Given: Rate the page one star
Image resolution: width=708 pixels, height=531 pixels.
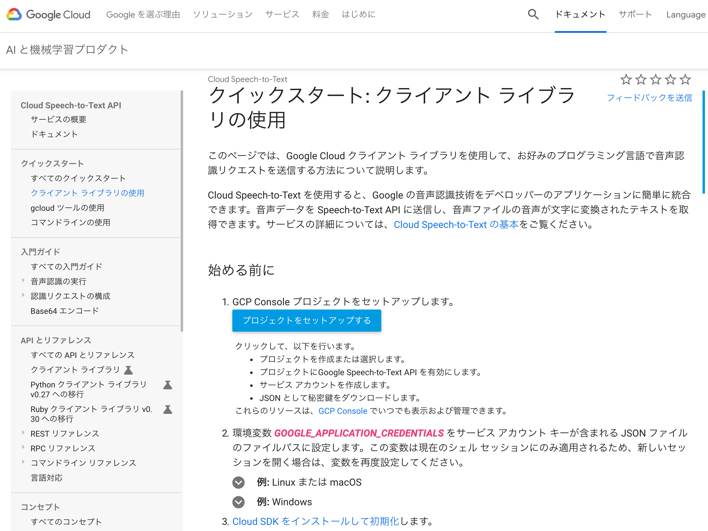Looking at the screenshot, I should (626, 80).
